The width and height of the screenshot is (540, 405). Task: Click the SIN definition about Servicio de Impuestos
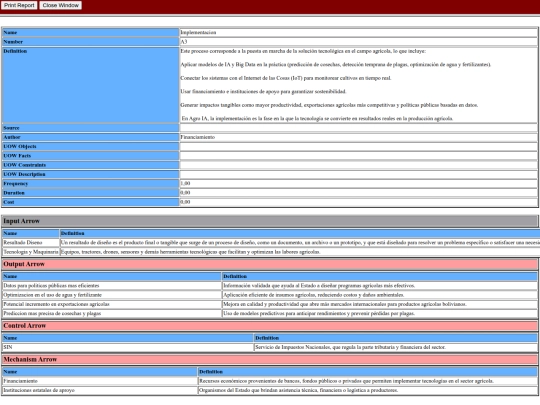pyautogui.click(x=351, y=347)
